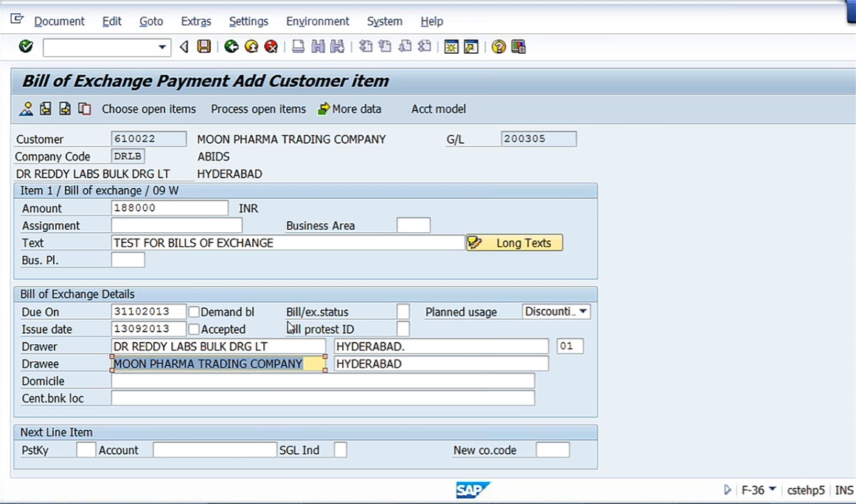Generate shortcut icon in toolbar
856x504 pixels.
click(x=470, y=47)
